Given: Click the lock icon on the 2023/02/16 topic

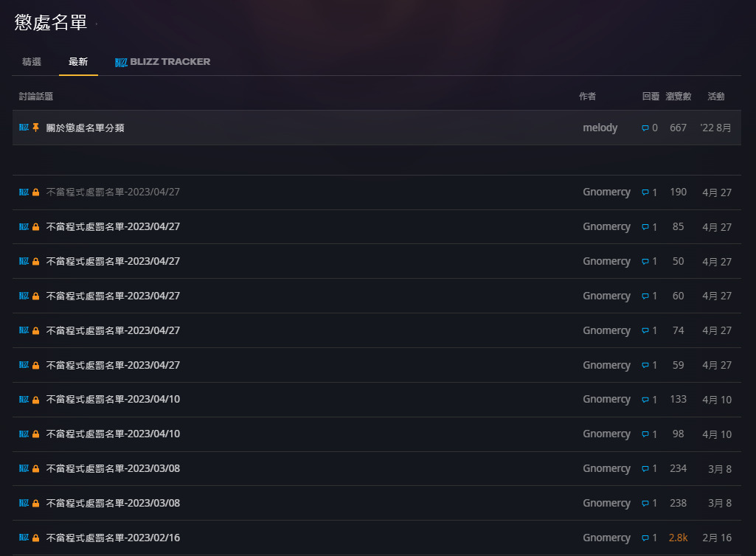Looking at the screenshot, I should (35, 538).
